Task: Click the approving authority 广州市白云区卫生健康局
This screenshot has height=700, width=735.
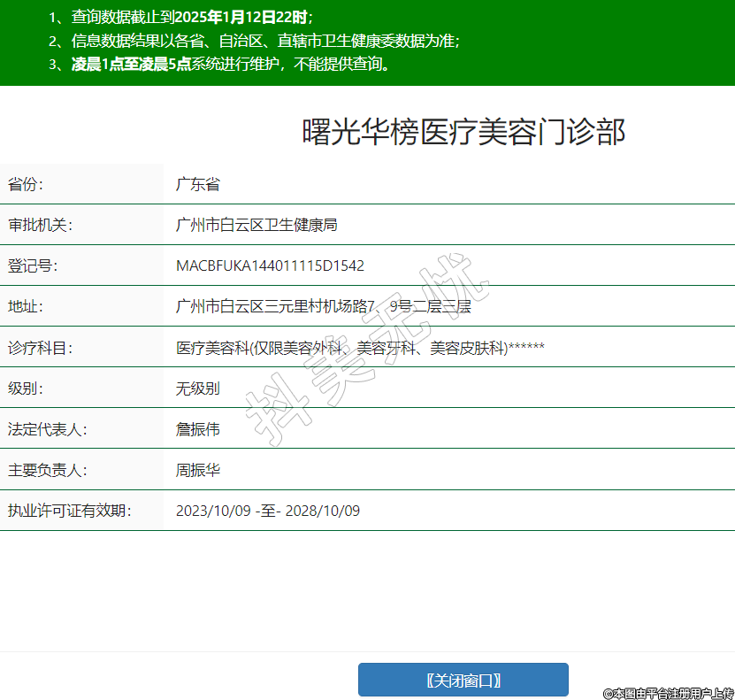Action: 256,225
